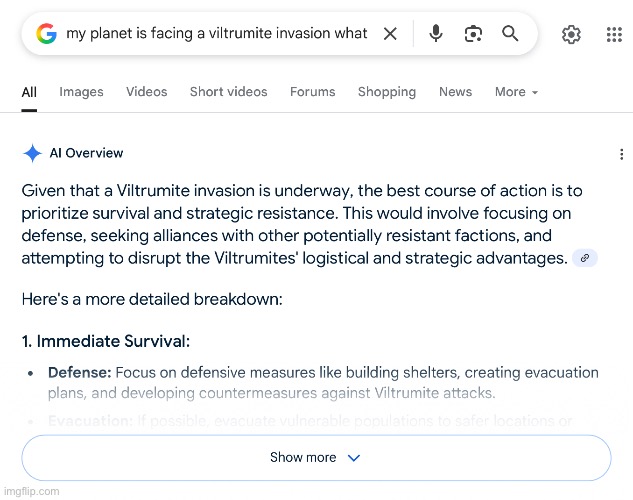Viewport: 633px width, 500px height.
Task: Start voice search with microphone icon
Action: point(436,33)
